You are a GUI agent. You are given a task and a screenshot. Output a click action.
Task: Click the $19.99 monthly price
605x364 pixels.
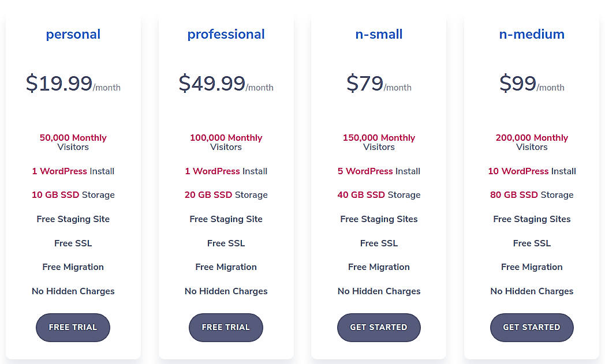[73, 82]
